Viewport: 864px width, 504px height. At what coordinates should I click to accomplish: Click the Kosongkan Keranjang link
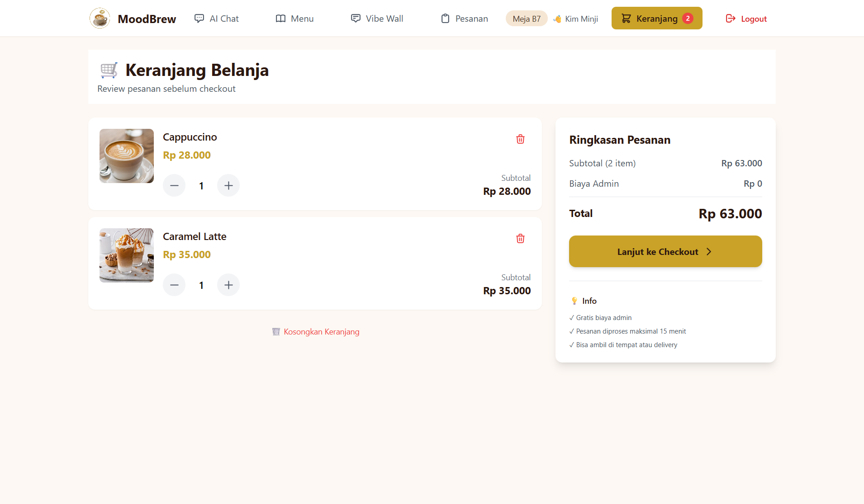point(321,331)
